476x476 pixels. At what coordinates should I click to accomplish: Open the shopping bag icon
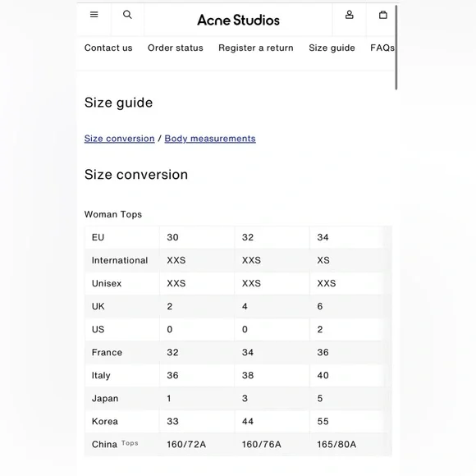(383, 15)
